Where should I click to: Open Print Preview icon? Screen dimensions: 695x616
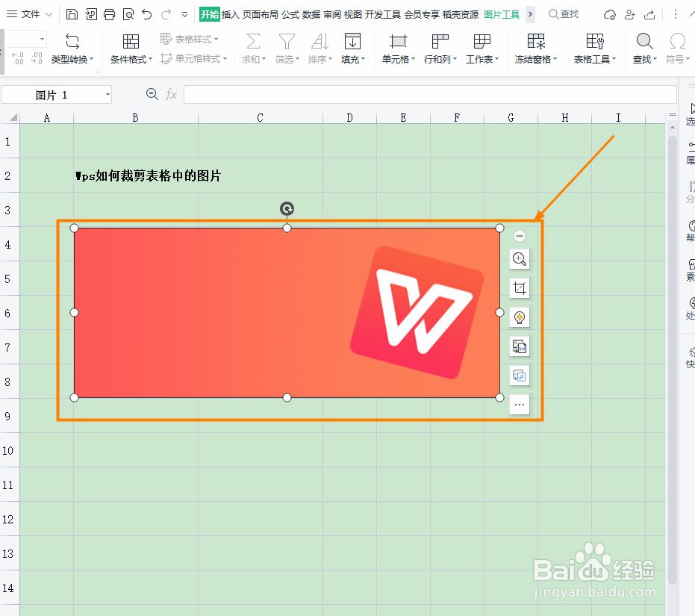tap(128, 14)
